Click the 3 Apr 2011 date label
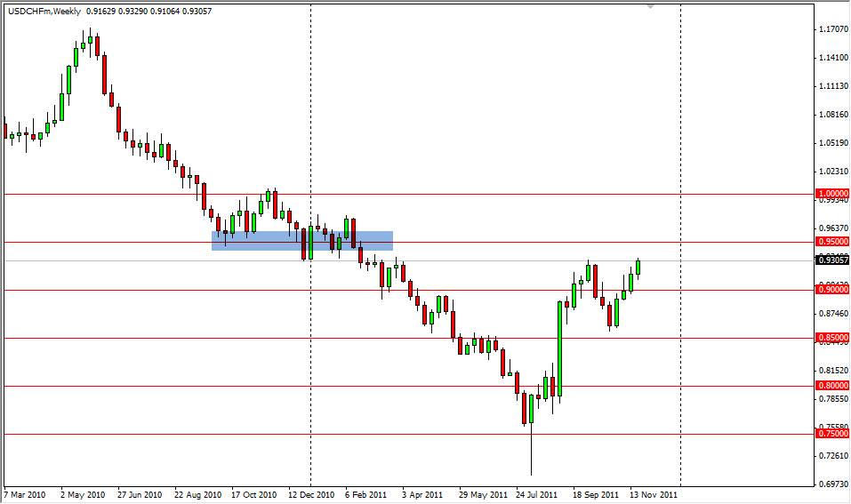 point(421,493)
